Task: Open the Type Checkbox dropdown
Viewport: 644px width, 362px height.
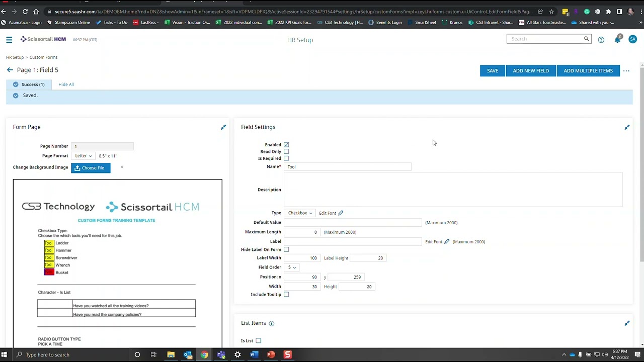Action: point(300,213)
